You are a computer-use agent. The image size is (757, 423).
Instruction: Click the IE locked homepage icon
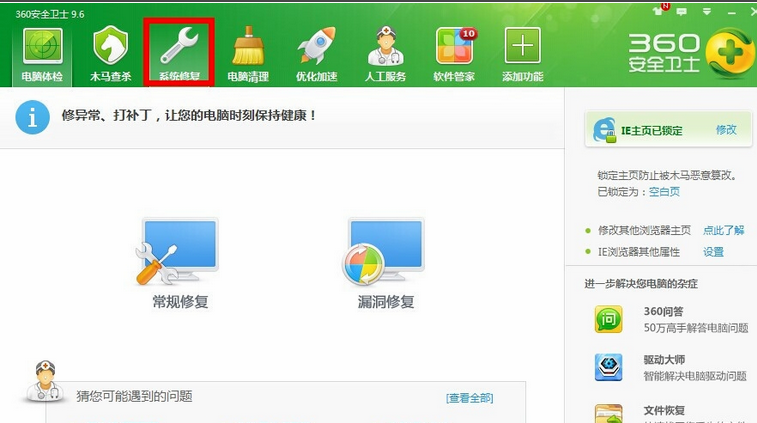pyautogui.click(x=604, y=129)
